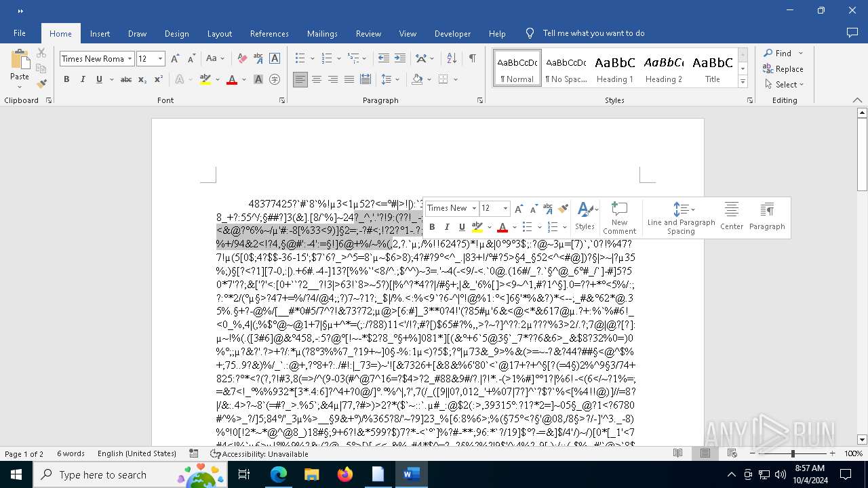Click the Find button
The width and height of the screenshot is (868, 488).
click(777, 53)
